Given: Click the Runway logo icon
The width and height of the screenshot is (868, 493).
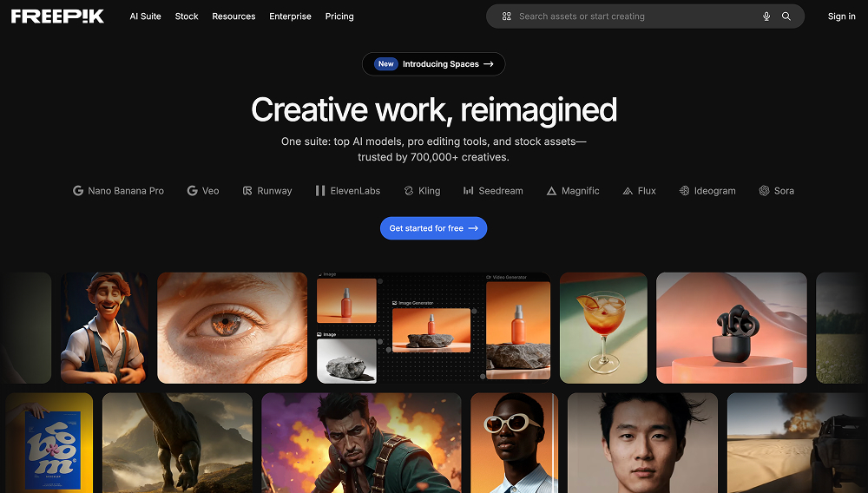Looking at the screenshot, I should click(x=247, y=191).
